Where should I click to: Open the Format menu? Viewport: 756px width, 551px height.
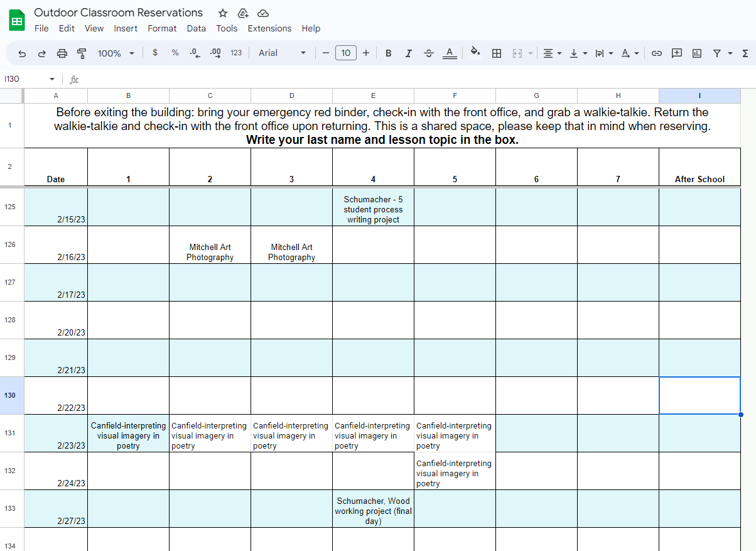click(x=162, y=28)
